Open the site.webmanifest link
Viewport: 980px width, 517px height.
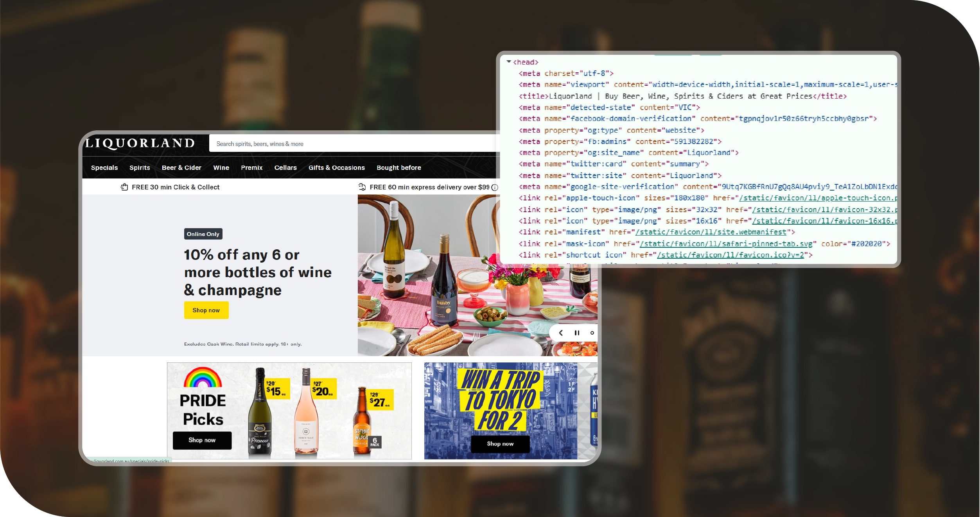coord(711,232)
